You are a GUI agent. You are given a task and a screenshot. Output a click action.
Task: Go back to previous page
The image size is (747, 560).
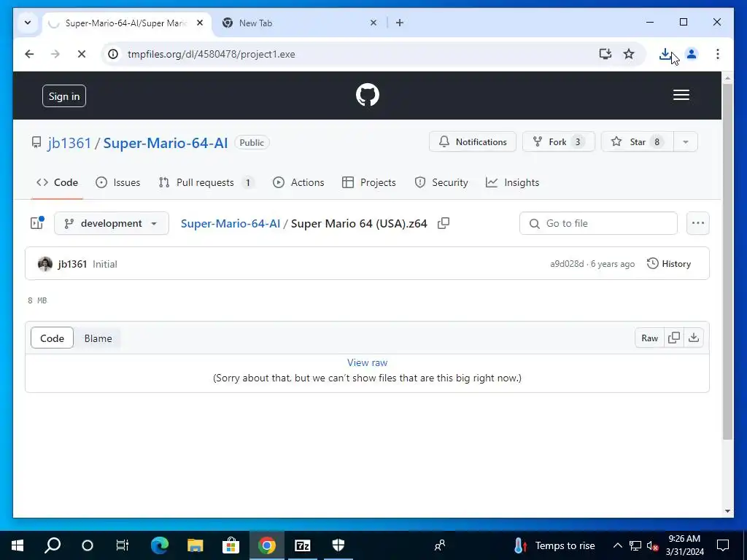point(29,54)
